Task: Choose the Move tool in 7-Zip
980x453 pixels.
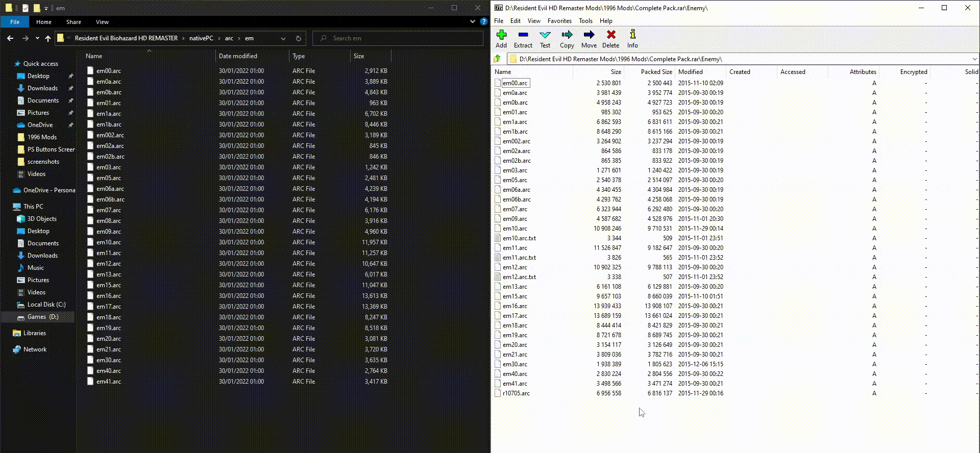Action: point(589,39)
